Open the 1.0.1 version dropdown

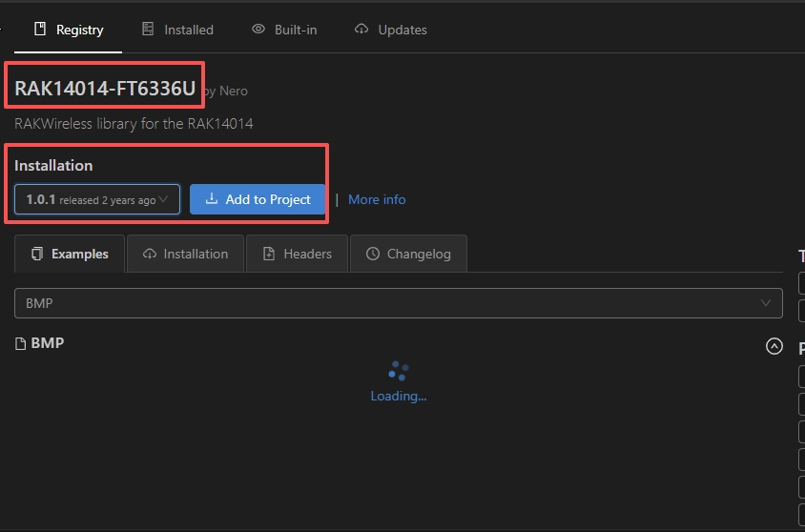tap(97, 199)
